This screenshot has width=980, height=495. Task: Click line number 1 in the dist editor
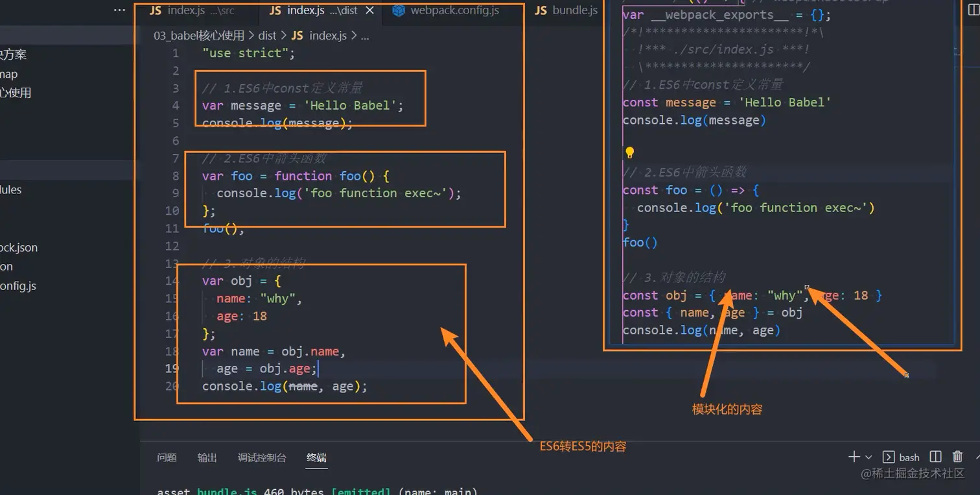(175, 53)
